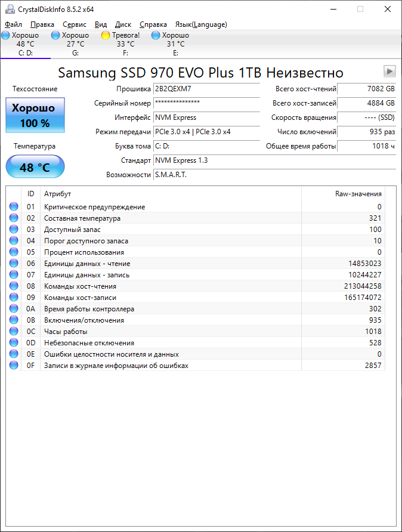Viewport: 402px width, 532px height.
Task: Click the Стандарт field NVM Express 1.3
Action: (x=274, y=160)
